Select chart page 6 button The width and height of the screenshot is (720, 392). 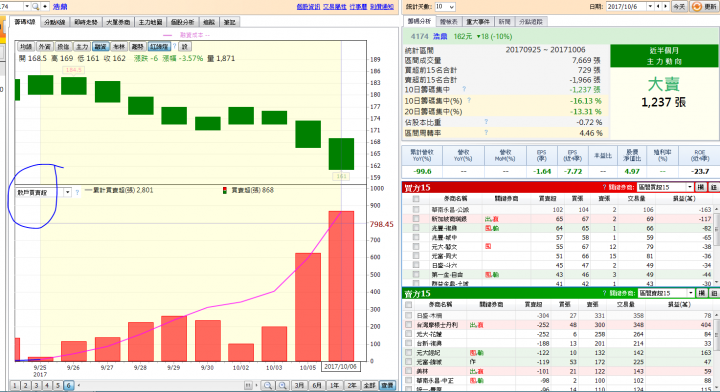[68, 386]
